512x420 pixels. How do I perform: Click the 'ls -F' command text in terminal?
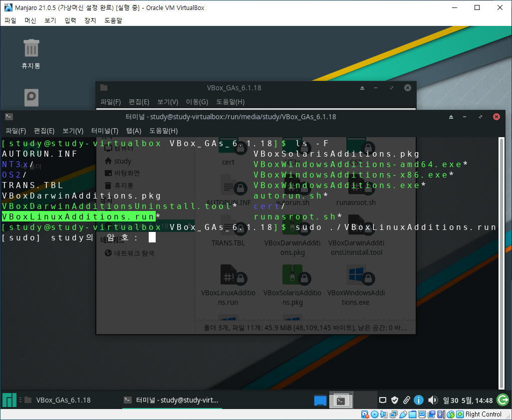(312, 143)
